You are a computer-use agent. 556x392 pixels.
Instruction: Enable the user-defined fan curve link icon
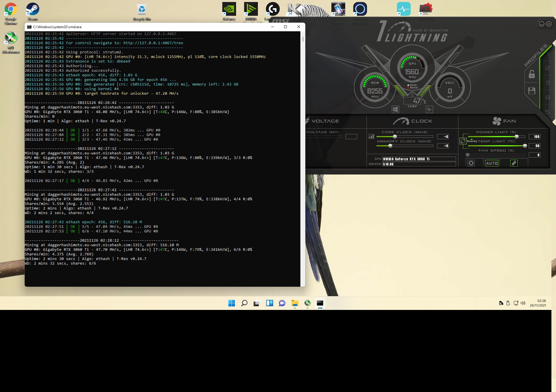tap(514, 163)
